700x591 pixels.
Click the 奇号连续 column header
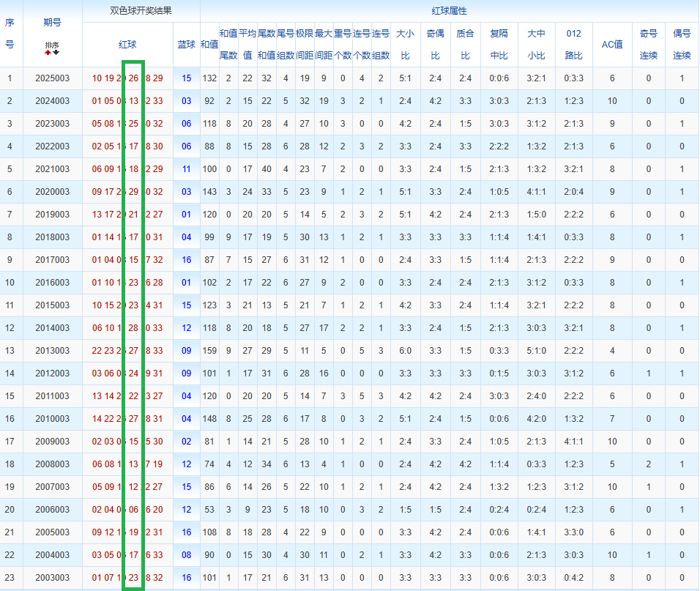pyautogui.click(x=649, y=45)
